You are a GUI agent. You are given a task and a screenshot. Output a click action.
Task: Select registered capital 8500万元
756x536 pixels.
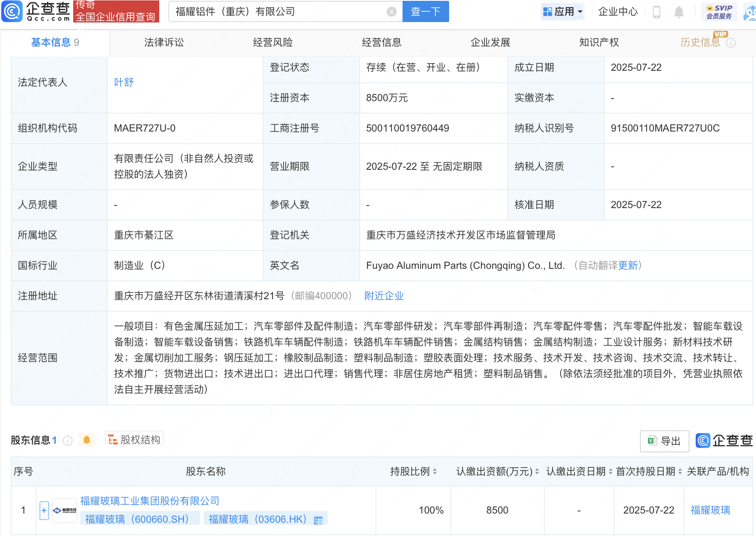coord(387,98)
